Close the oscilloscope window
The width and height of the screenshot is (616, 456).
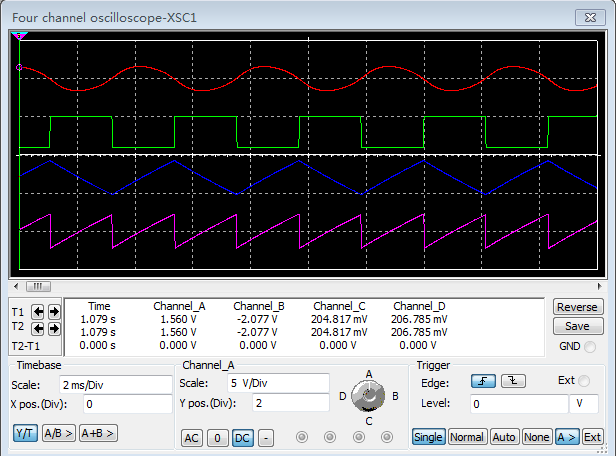590,18
